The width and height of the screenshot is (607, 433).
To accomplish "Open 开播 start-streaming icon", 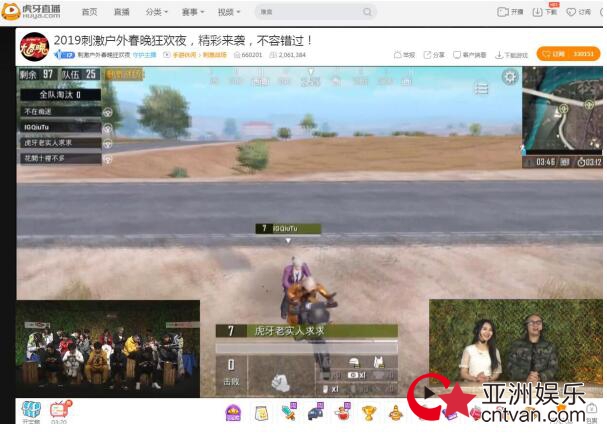I will click(510, 12).
